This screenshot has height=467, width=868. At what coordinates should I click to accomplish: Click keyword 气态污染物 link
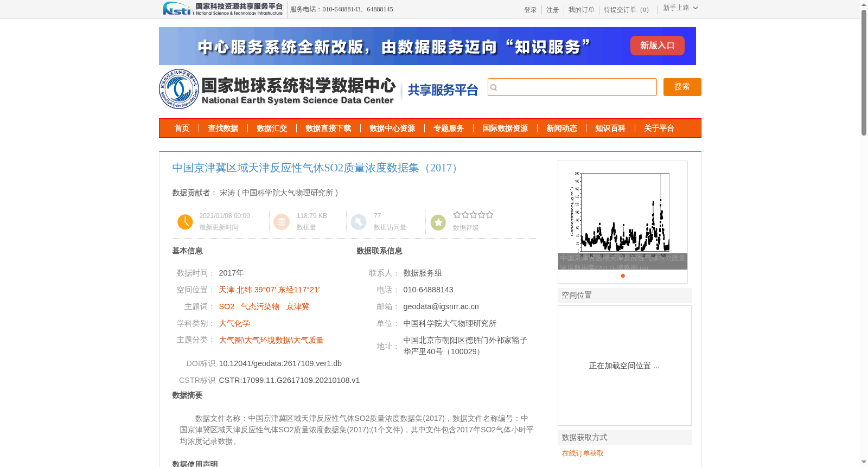[x=260, y=306]
